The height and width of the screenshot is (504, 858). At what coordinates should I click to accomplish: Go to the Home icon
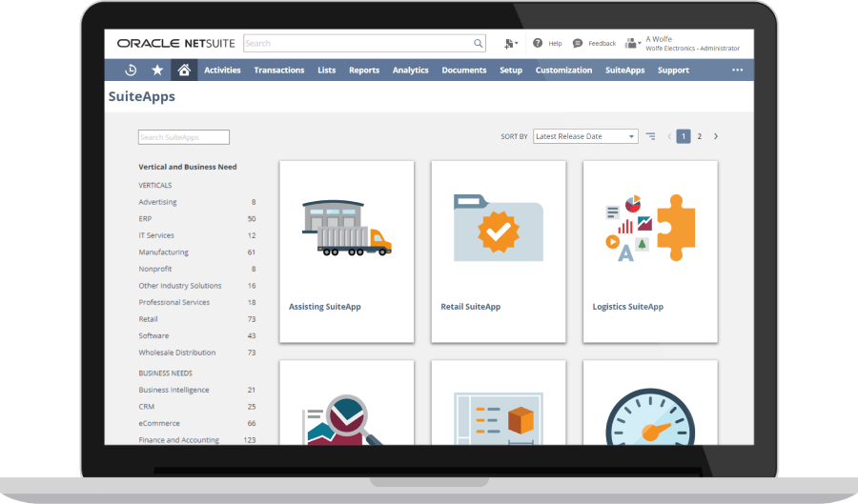coord(184,70)
